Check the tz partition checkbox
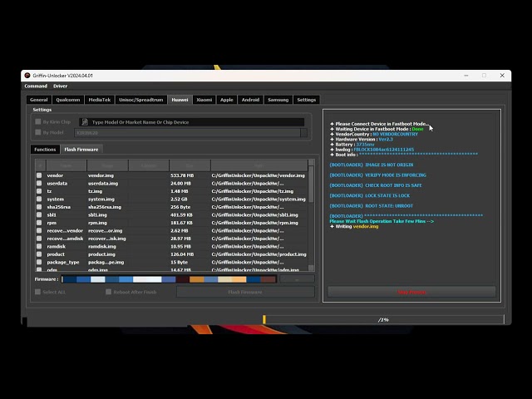This screenshot has height=399, width=532. pos(39,191)
